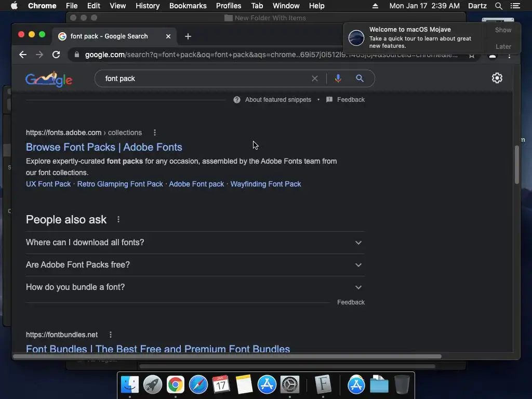
Task: Open Font Bundles Best Free and Premium result
Action: point(158,349)
